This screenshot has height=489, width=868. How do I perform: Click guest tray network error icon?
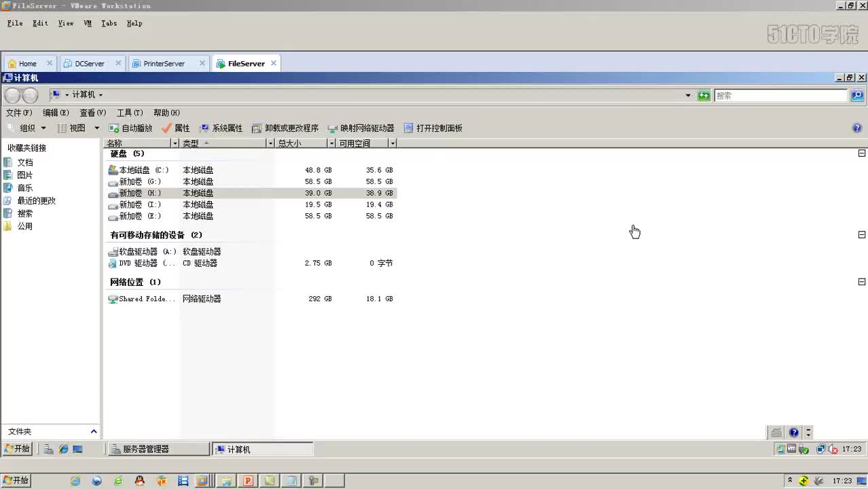click(832, 449)
